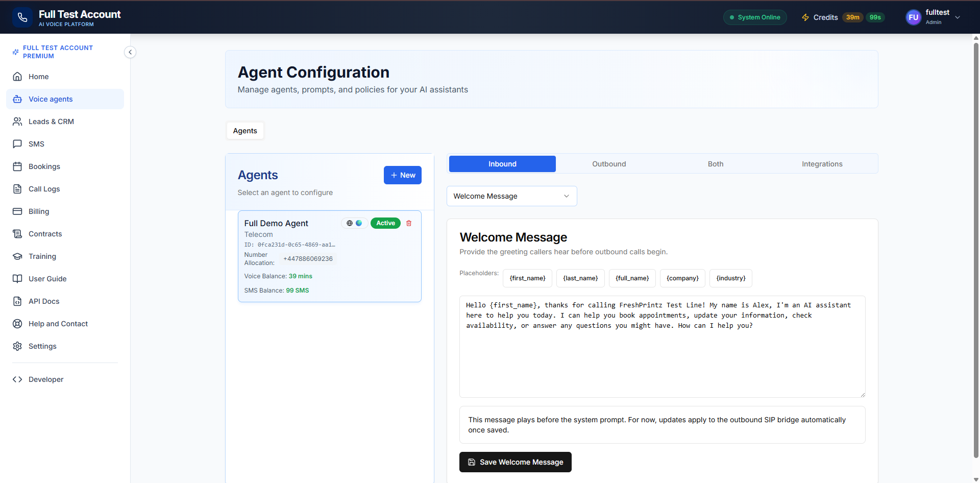Image resolution: width=980 pixels, height=483 pixels.
Task: Click the globe language badge on agent card
Action: [x=350, y=223]
